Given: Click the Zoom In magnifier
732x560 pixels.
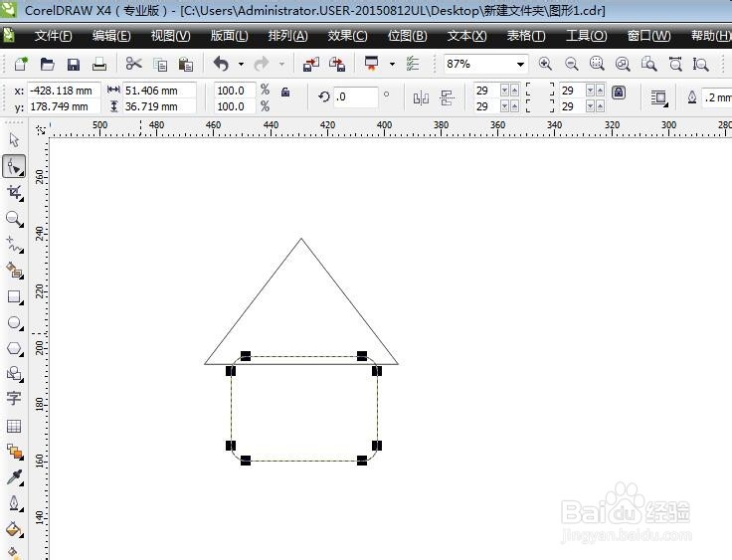Looking at the screenshot, I should [545, 64].
